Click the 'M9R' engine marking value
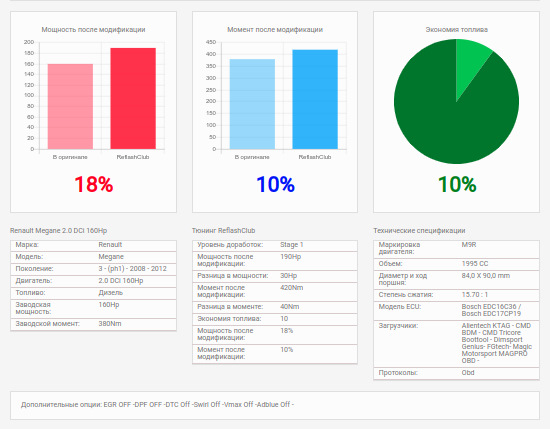This screenshot has width=550, height=429. [x=469, y=244]
